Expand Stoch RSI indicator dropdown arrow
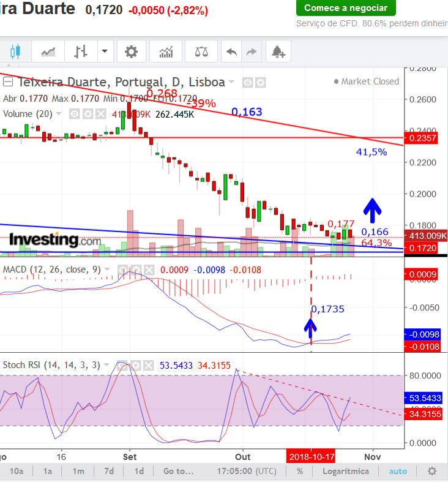448x482 pixels. click(x=106, y=364)
